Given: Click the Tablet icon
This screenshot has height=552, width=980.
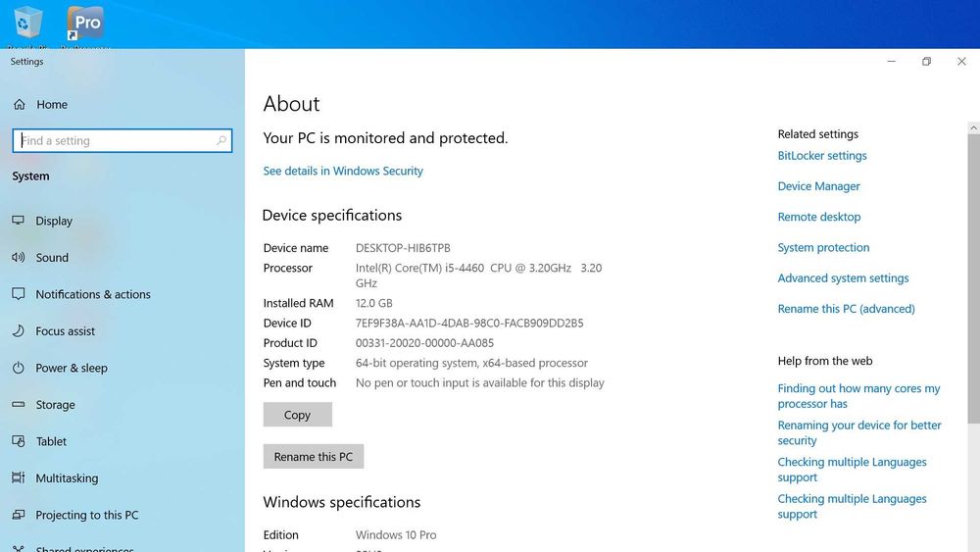Looking at the screenshot, I should [x=18, y=441].
